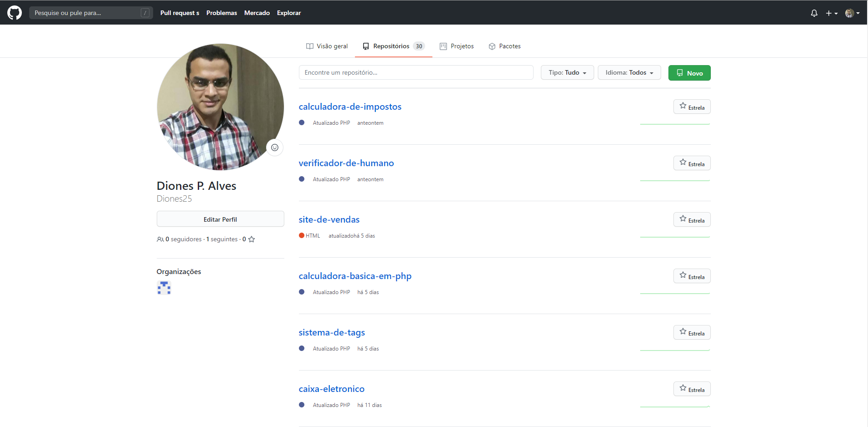Click the PHP language dot for calculadora-de-impostos
The height and width of the screenshot is (427, 868).
point(302,123)
